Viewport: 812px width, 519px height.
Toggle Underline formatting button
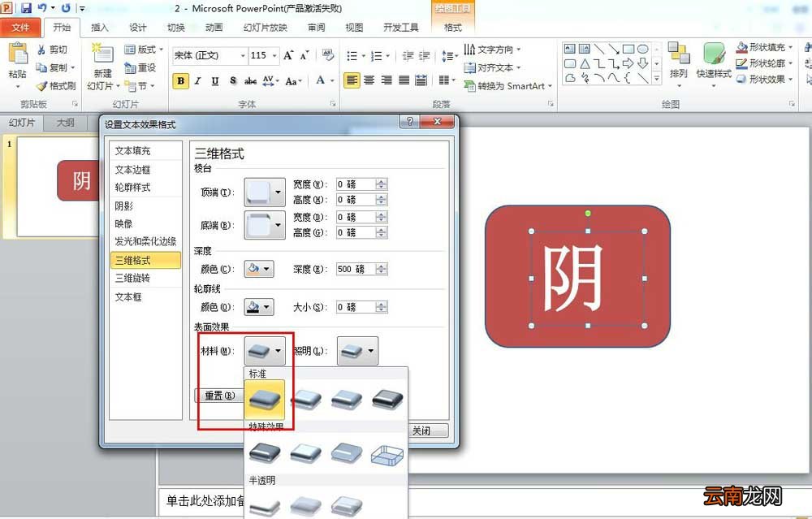tap(215, 80)
